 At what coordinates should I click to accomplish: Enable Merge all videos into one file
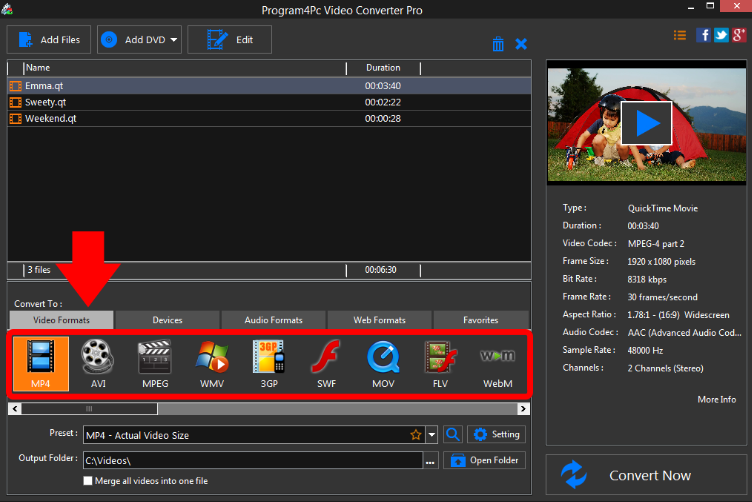coord(88,481)
